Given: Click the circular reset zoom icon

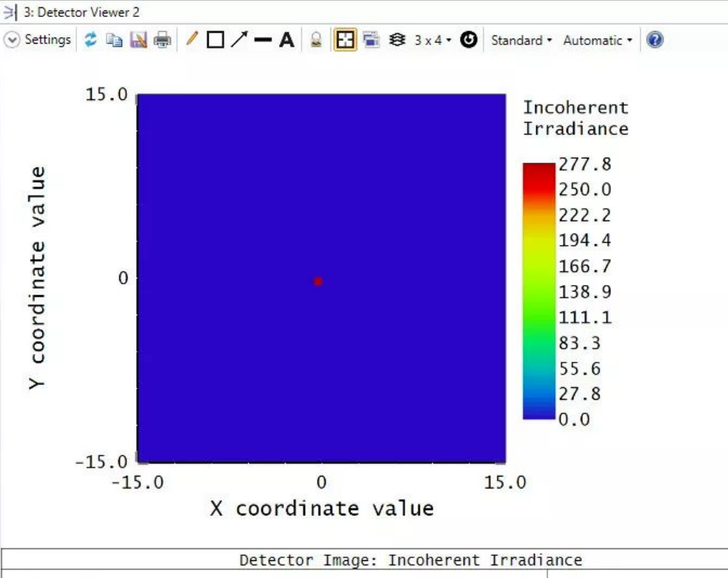Looking at the screenshot, I should [x=469, y=40].
